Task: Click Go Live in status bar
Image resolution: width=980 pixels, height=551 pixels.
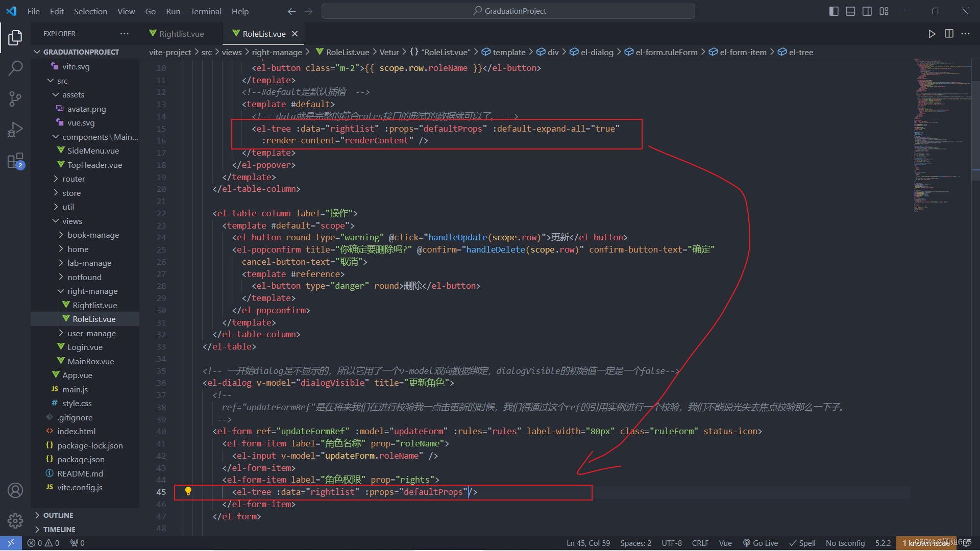Action: pos(761,543)
